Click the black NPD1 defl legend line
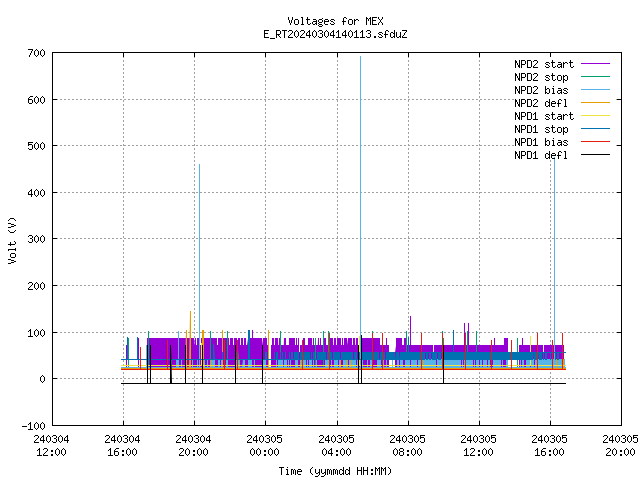 (x=596, y=155)
